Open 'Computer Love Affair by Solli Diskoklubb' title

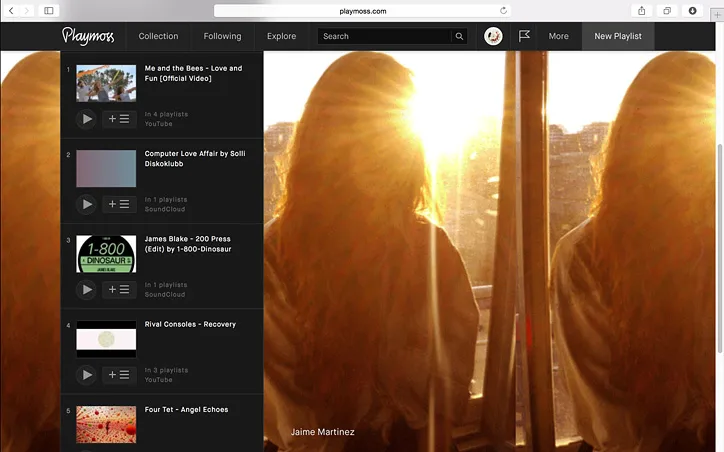(195, 158)
